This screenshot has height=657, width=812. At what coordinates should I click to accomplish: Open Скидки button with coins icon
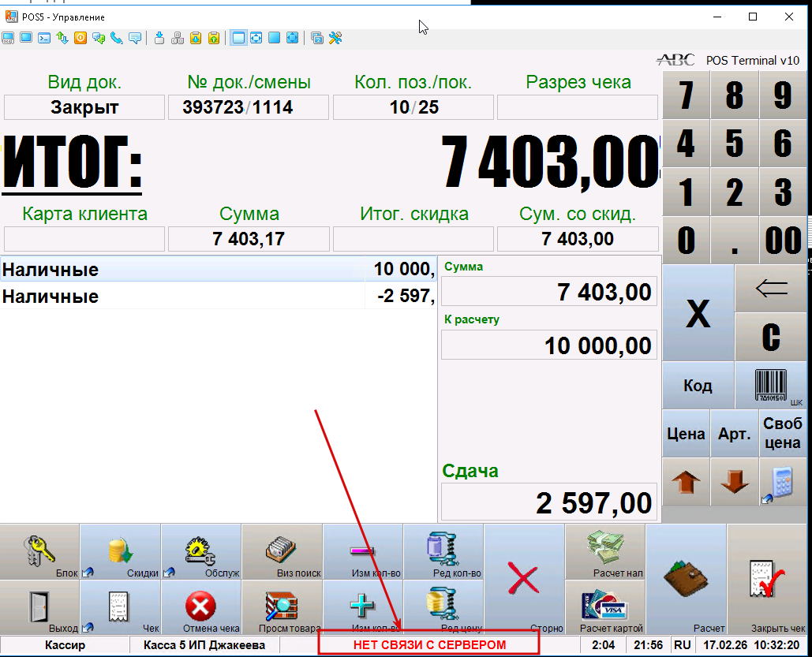click(x=121, y=552)
